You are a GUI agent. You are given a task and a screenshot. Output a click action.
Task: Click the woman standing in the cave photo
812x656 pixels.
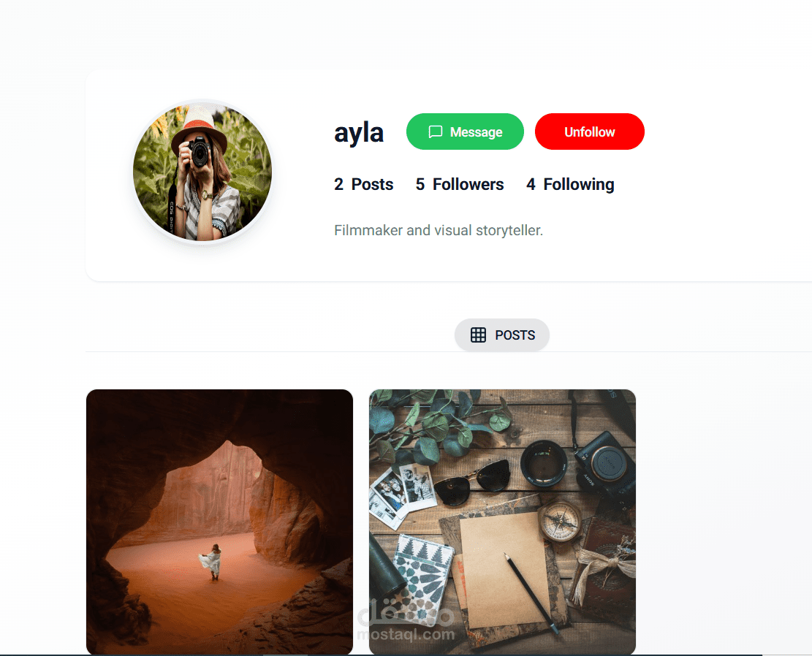[211, 562]
